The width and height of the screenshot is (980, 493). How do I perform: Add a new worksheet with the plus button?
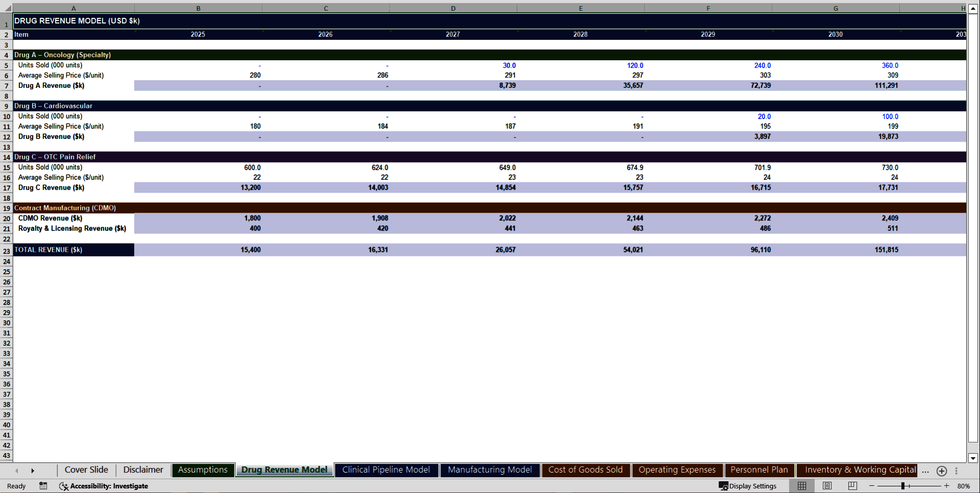coord(942,471)
